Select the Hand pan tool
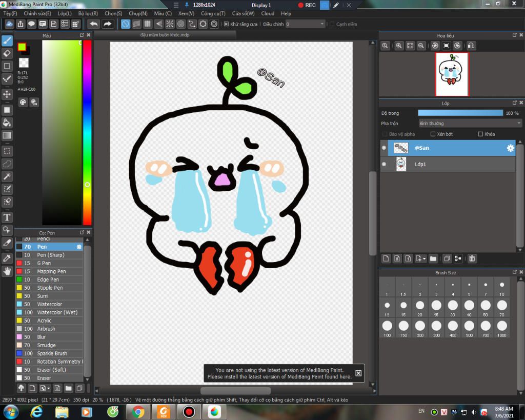This screenshot has width=525, height=420. (7, 271)
